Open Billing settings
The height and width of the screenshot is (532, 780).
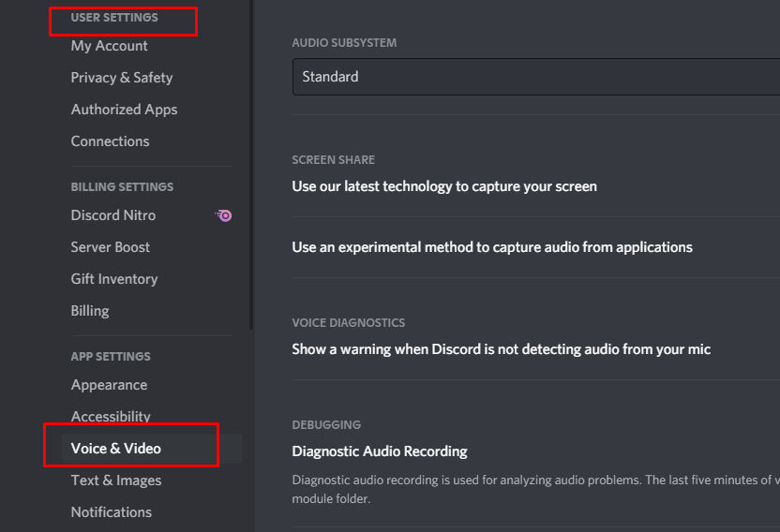click(x=90, y=311)
